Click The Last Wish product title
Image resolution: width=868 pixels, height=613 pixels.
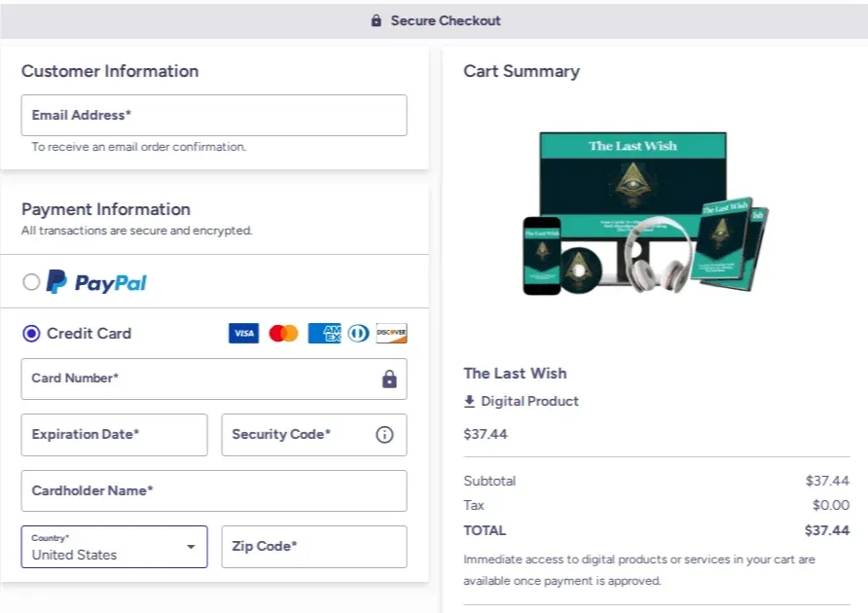click(515, 374)
